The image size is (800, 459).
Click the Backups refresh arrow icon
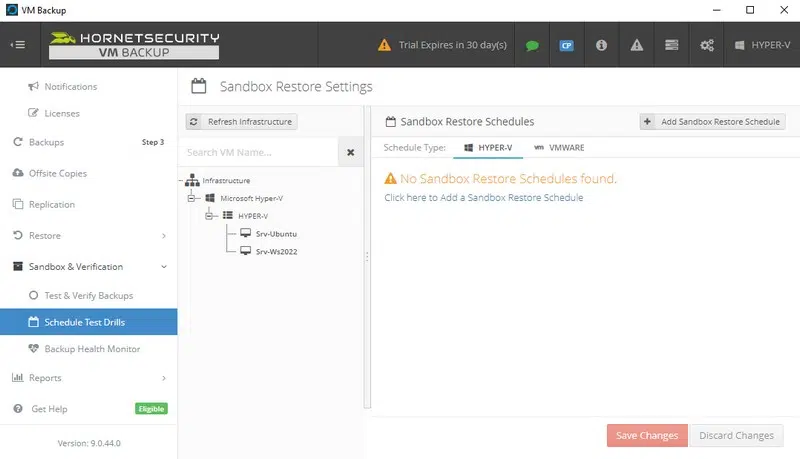[x=18, y=142]
